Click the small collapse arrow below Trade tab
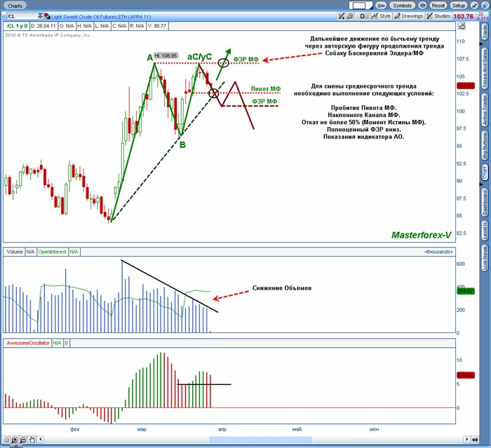Image resolution: width=491 pixels, height=448 pixels. (481, 44)
